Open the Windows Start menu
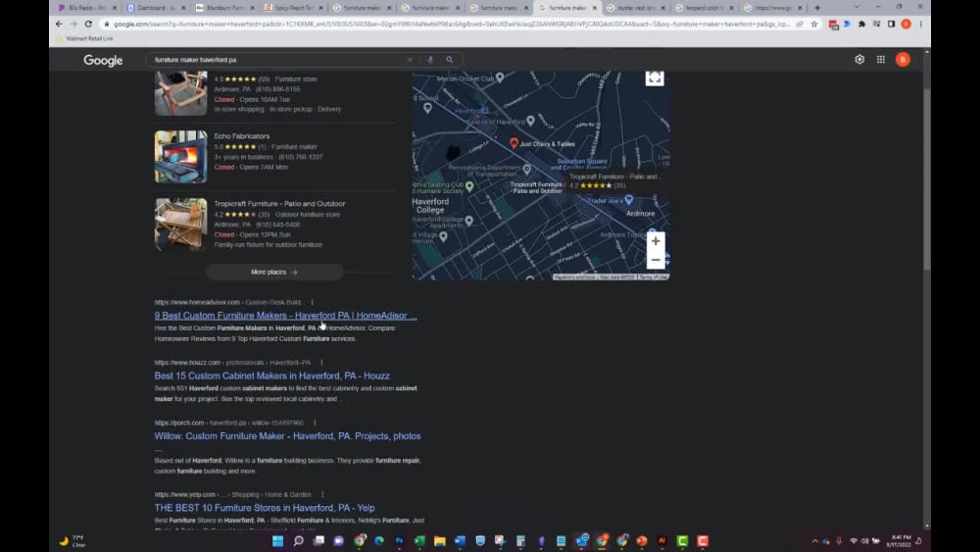Screen dimensions: 980x552 (278, 541)
